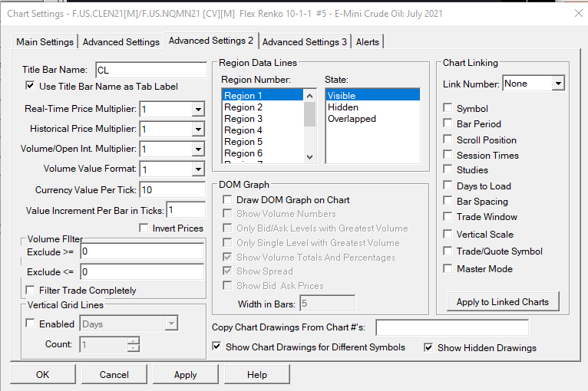588x391 pixels.
Task: Click the Show Volume Numbers checkbox
Action: 227,213
